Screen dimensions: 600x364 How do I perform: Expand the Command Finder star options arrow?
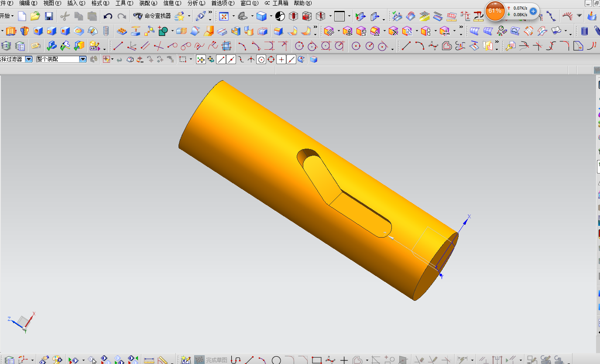click(189, 17)
